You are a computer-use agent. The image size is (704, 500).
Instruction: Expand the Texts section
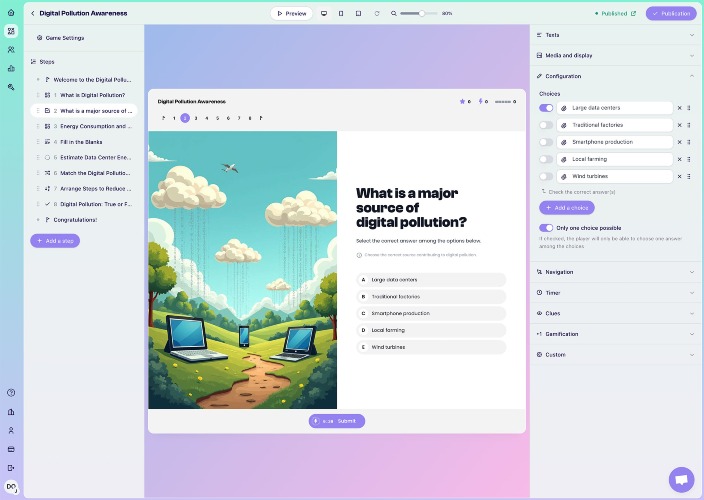[x=615, y=35]
